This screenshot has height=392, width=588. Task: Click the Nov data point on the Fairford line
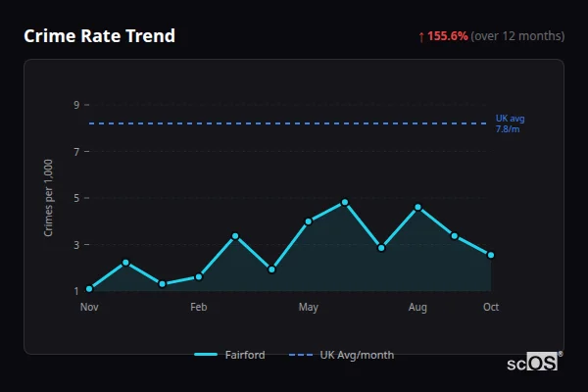(x=89, y=289)
